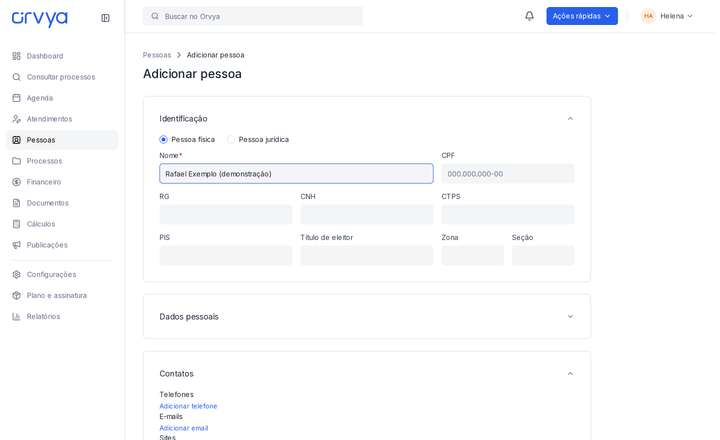Click the Pessoas contact icon
Screen dimensions: 720x440
[17, 140]
